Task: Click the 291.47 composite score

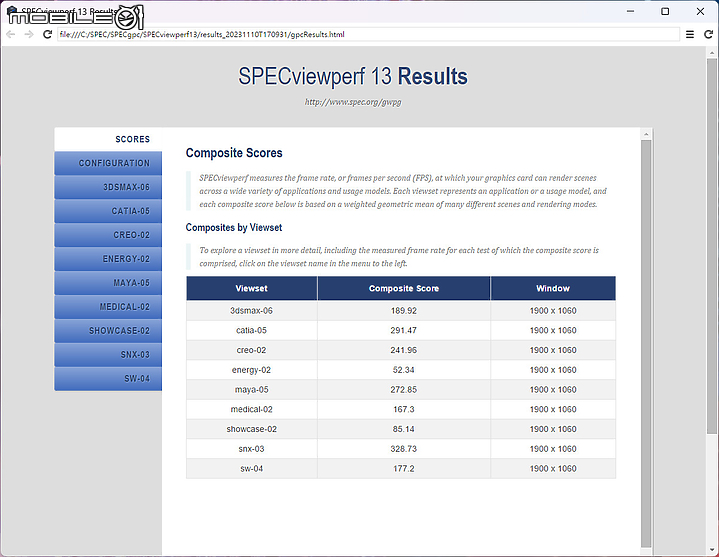Action: [x=404, y=330]
